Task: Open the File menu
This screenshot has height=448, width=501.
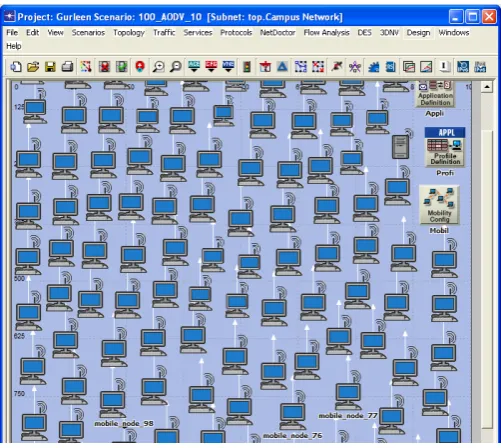Action: (x=12, y=32)
